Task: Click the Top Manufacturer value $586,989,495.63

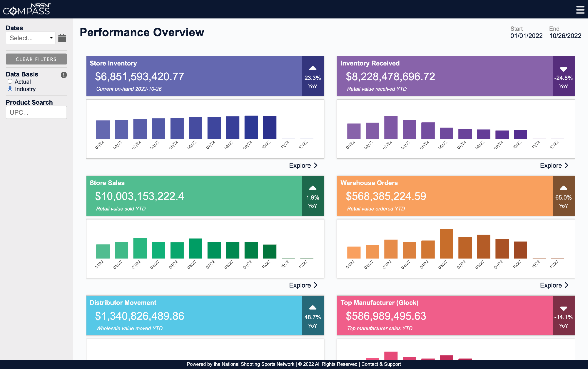Action: pyautogui.click(x=386, y=316)
